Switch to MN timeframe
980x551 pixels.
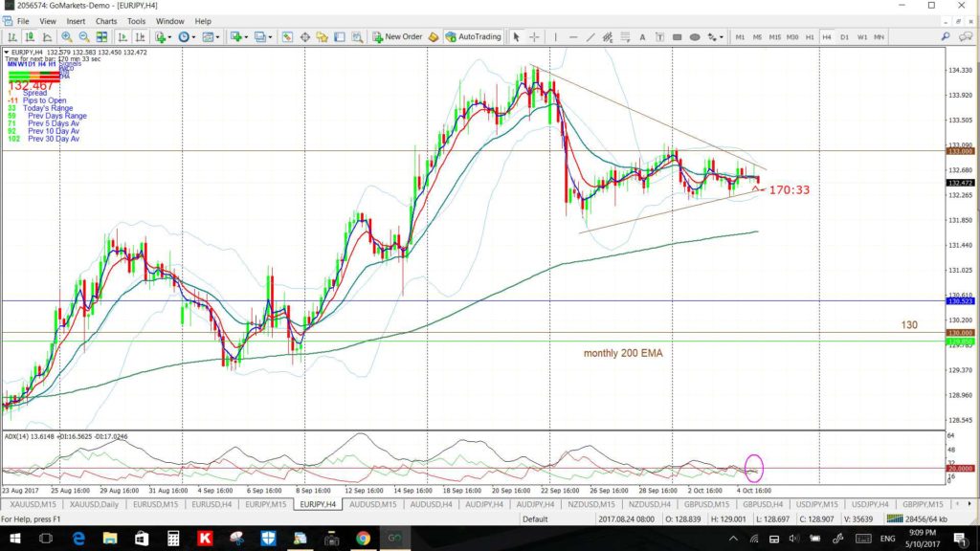(879, 37)
